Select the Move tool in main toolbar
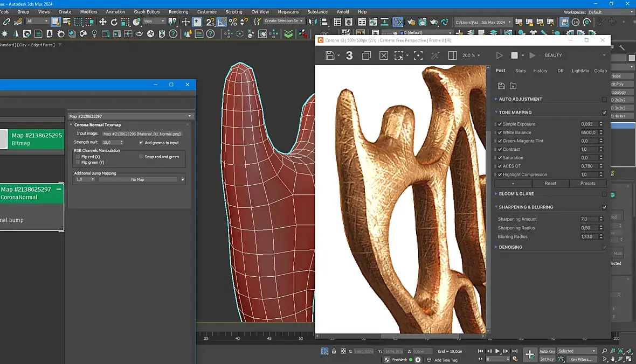Viewport: 636px width, 364px height. click(x=102, y=22)
